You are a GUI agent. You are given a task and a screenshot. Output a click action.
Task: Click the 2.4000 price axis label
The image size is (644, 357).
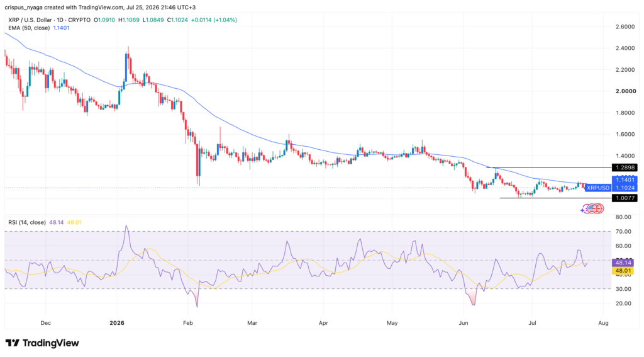[625, 48]
